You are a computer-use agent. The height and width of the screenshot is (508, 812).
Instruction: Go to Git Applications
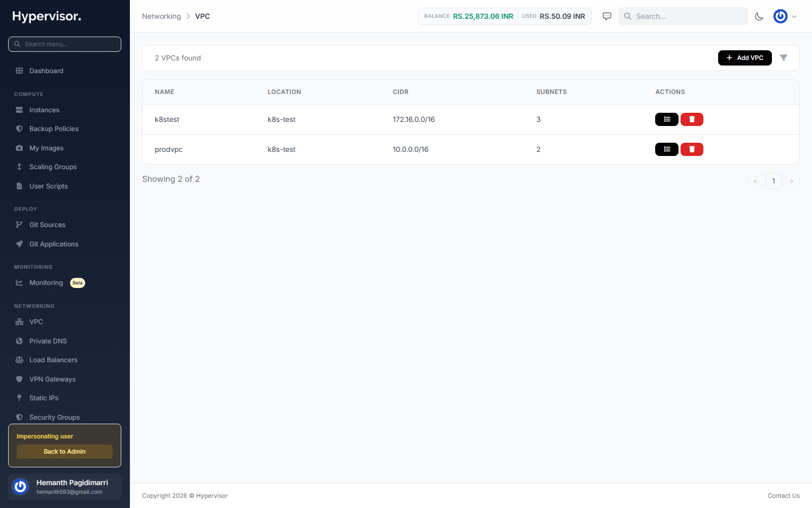[64, 244]
